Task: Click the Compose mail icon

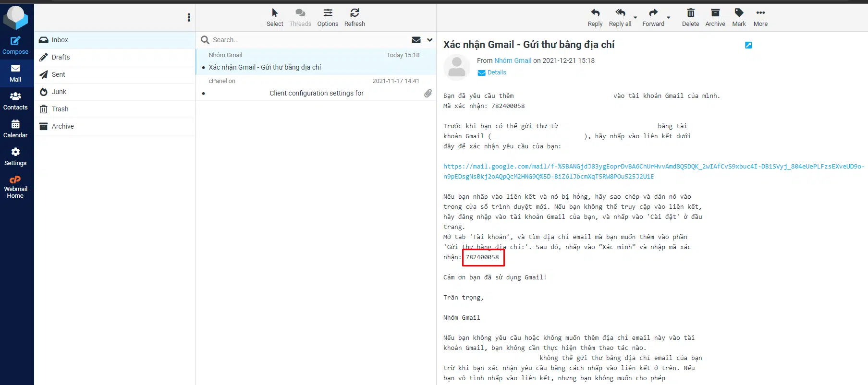Action: pyautogui.click(x=15, y=45)
